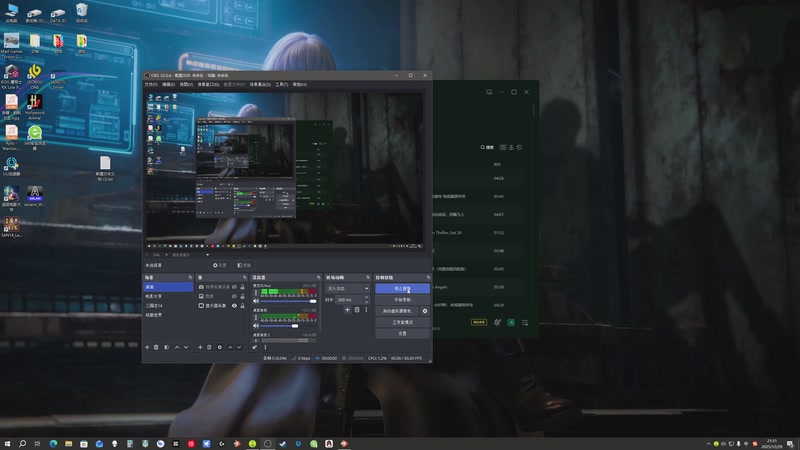
Task: Decrease the transition duration value
Action: (366, 302)
